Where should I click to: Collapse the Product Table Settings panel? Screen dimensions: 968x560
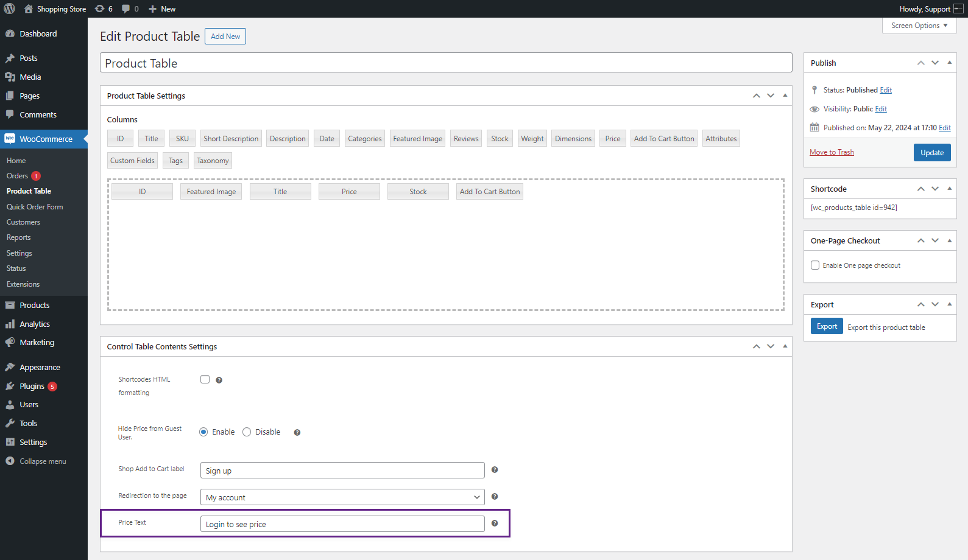(785, 96)
